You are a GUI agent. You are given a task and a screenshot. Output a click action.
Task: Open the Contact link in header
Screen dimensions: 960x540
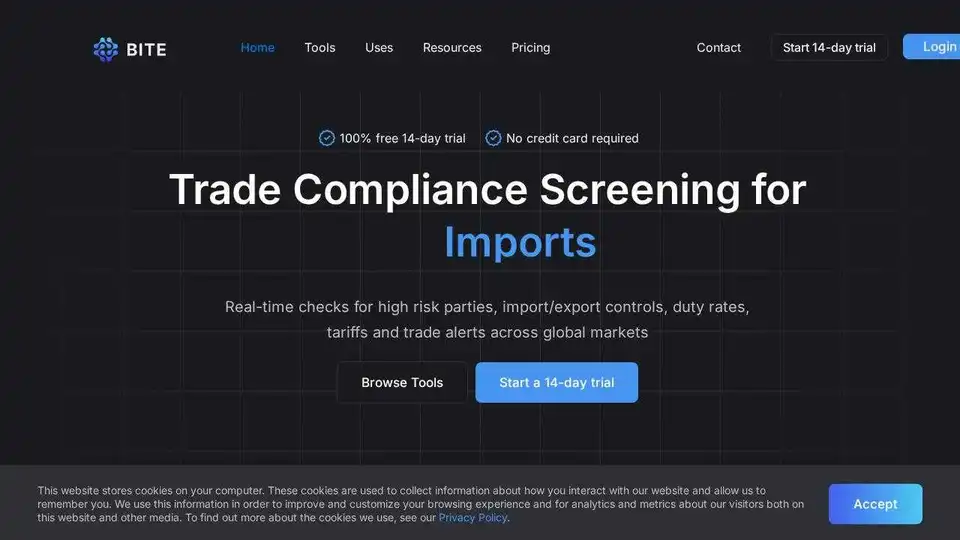pos(719,47)
